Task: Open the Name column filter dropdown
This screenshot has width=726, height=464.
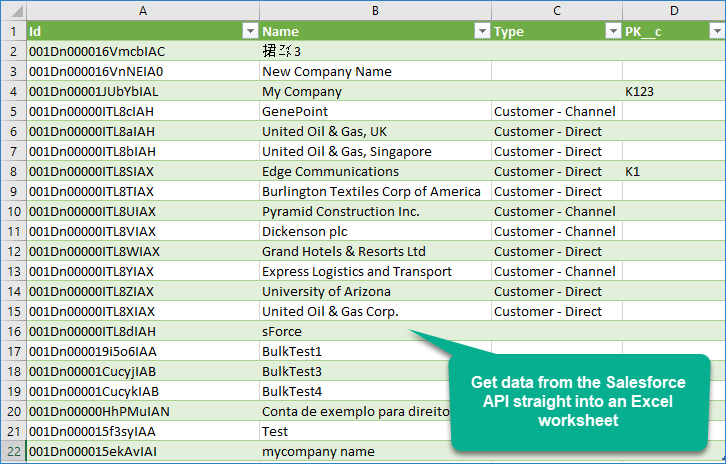Action: pyautogui.click(x=481, y=32)
